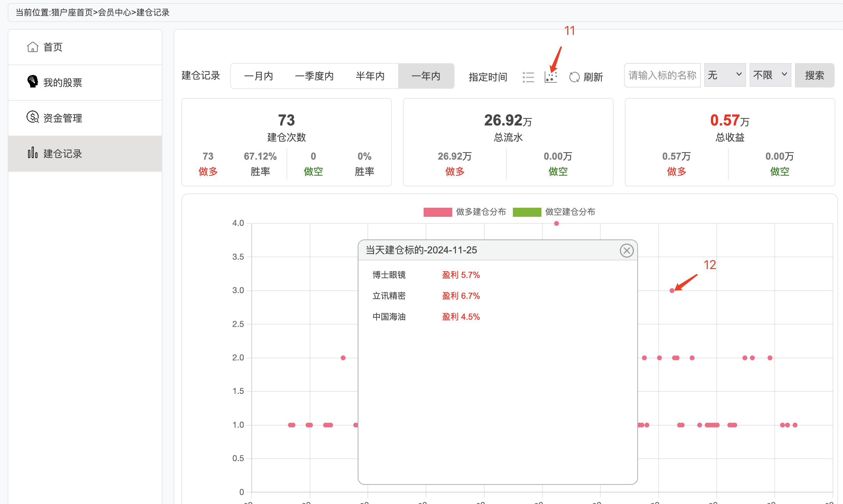Focus the 请输入标的名称 search field
The image size is (843, 504).
(x=662, y=75)
